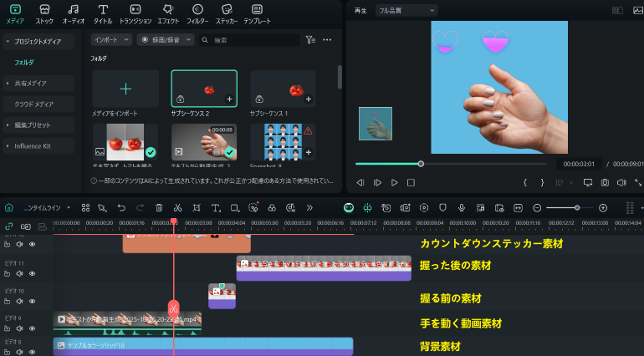Switch to the エフェクト tab
644x356 pixels.
pyautogui.click(x=168, y=13)
